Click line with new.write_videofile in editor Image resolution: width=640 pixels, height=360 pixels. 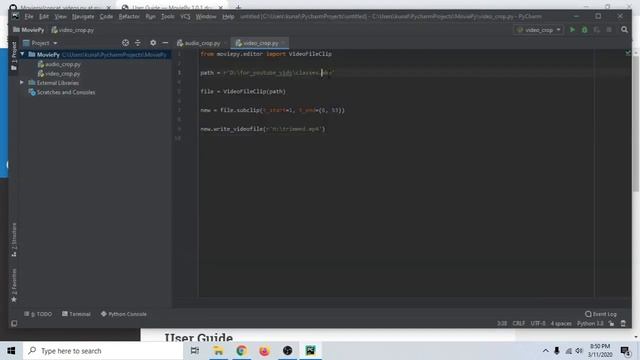[x=262, y=129]
